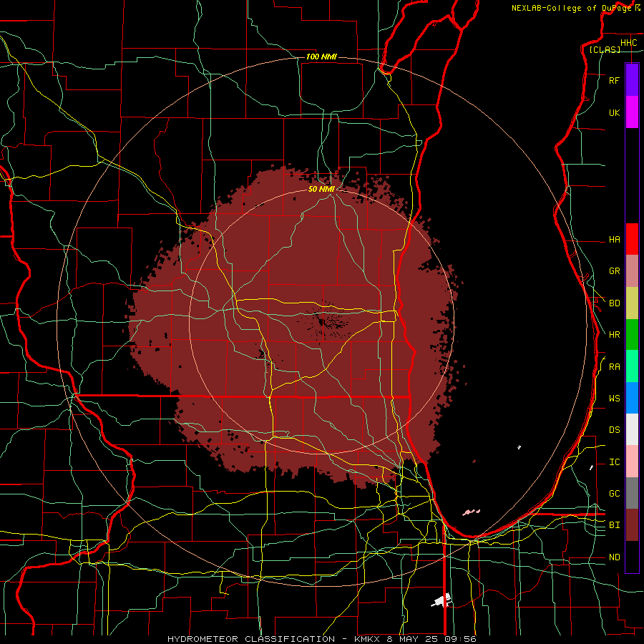
Task: Click the RA light-green legend swatch
Action: pos(632,366)
